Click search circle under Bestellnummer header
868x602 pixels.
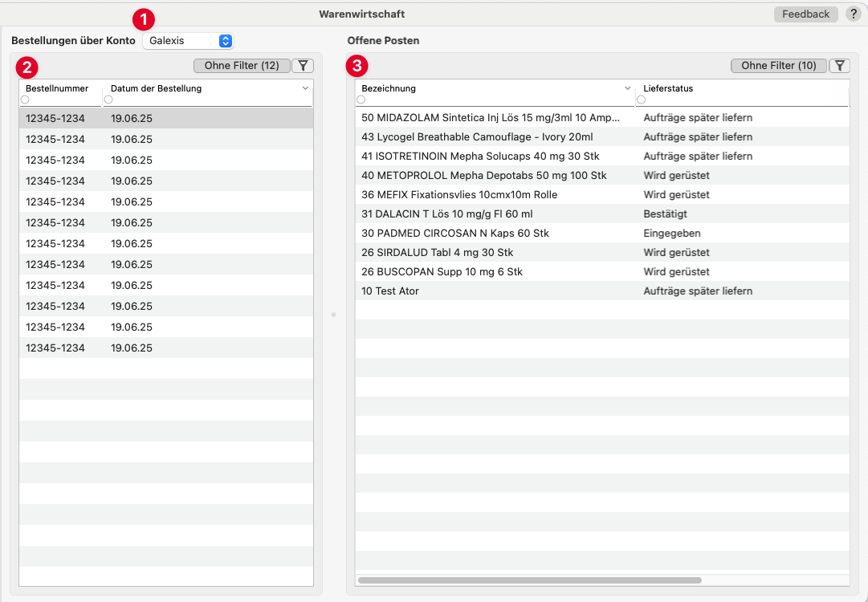[25, 100]
